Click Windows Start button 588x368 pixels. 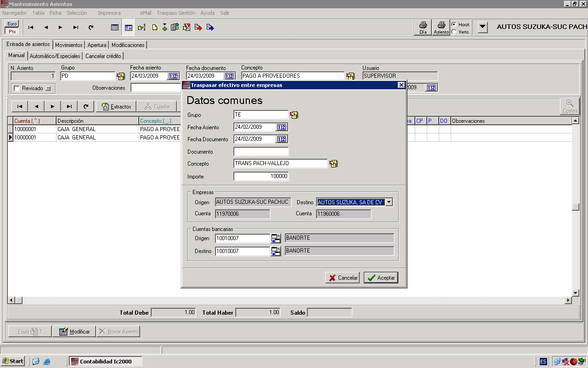pyautogui.click(x=13, y=361)
